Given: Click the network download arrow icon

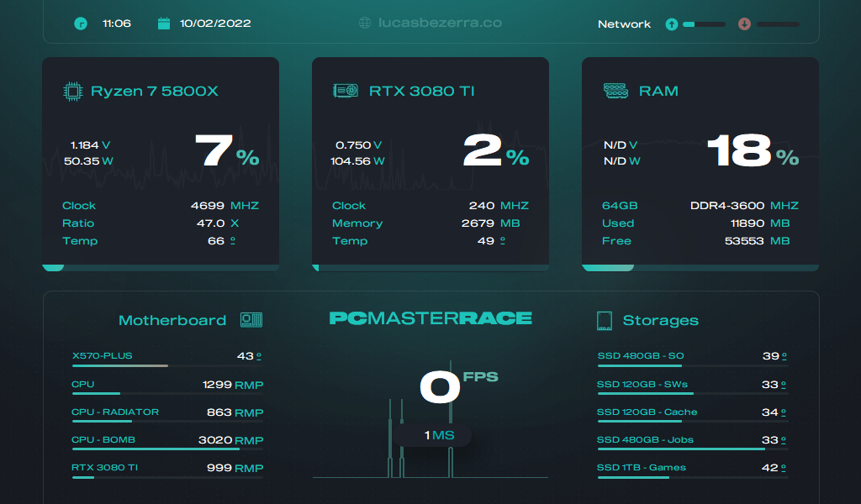Looking at the screenshot, I should pyautogui.click(x=744, y=24).
